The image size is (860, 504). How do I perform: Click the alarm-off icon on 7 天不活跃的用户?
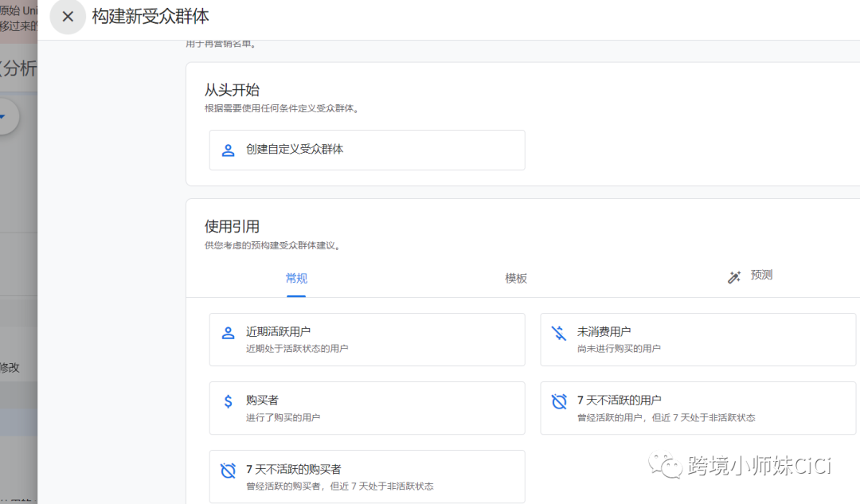(557, 401)
